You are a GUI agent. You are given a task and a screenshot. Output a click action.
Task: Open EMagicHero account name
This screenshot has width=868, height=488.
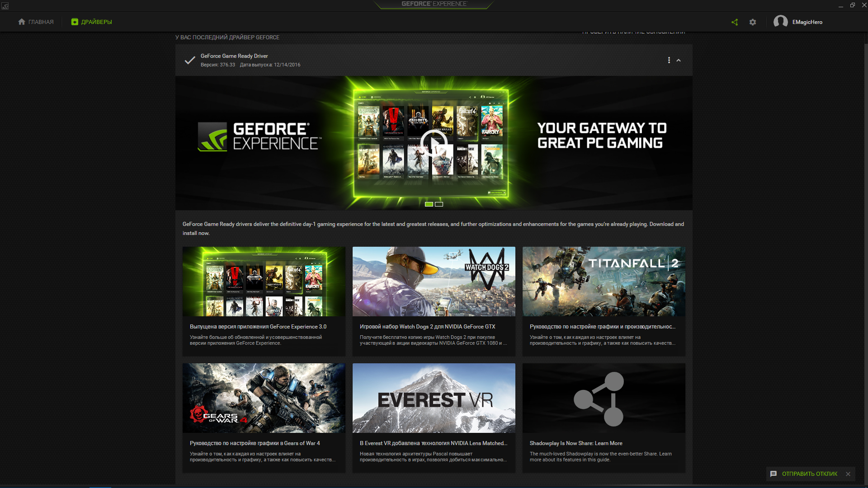click(x=807, y=22)
